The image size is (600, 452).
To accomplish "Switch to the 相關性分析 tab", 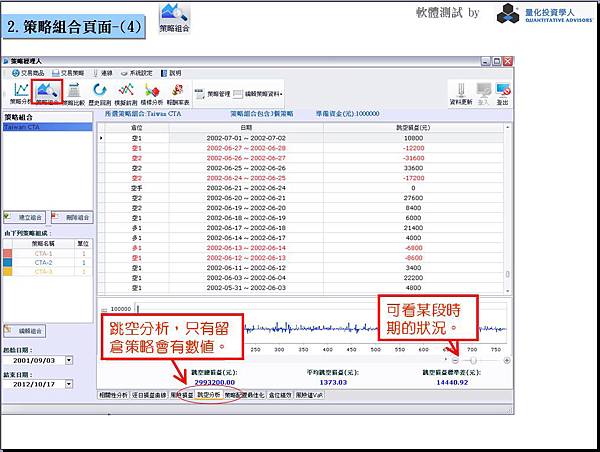I will pyautogui.click(x=113, y=395).
